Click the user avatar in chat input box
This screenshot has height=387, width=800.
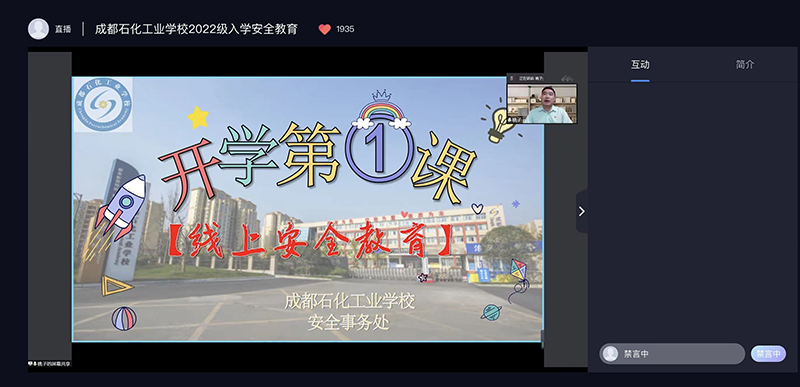pos(610,354)
